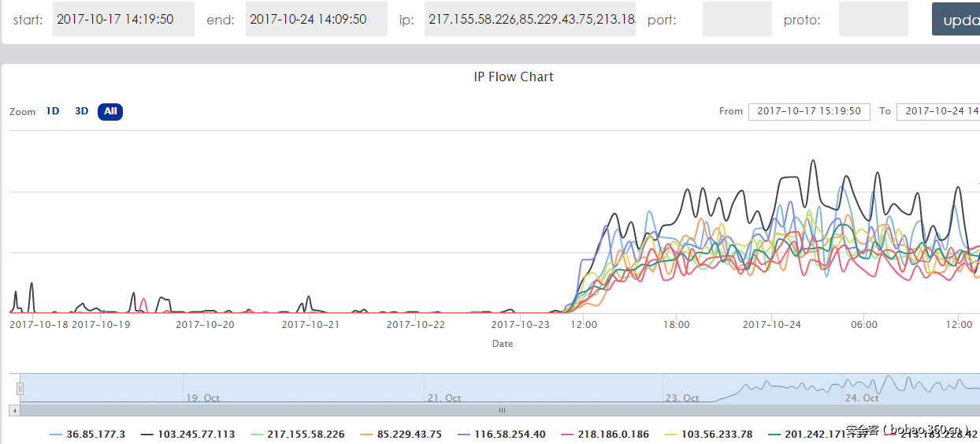Set zoom range to 1D
The width and height of the screenshot is (980, 444).
click(x=53, y=111)
